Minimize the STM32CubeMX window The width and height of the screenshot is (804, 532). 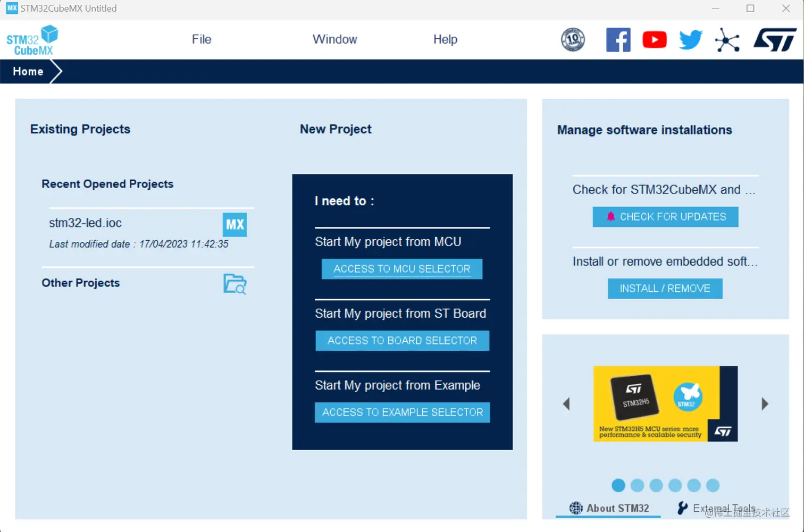715,8
